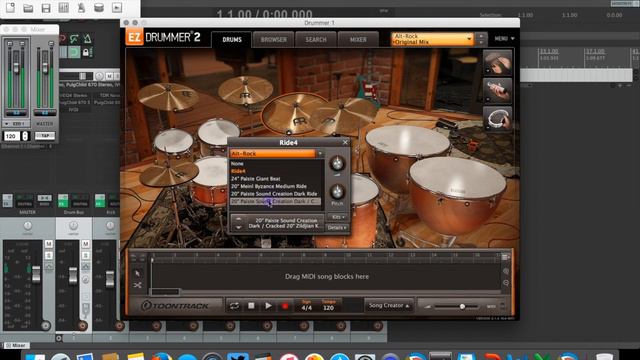Image resolution: width=640 pixels, height=360 pixels.
Task: Switch to the DRUMS tab in EZdrummer
Action: (232, 40)
